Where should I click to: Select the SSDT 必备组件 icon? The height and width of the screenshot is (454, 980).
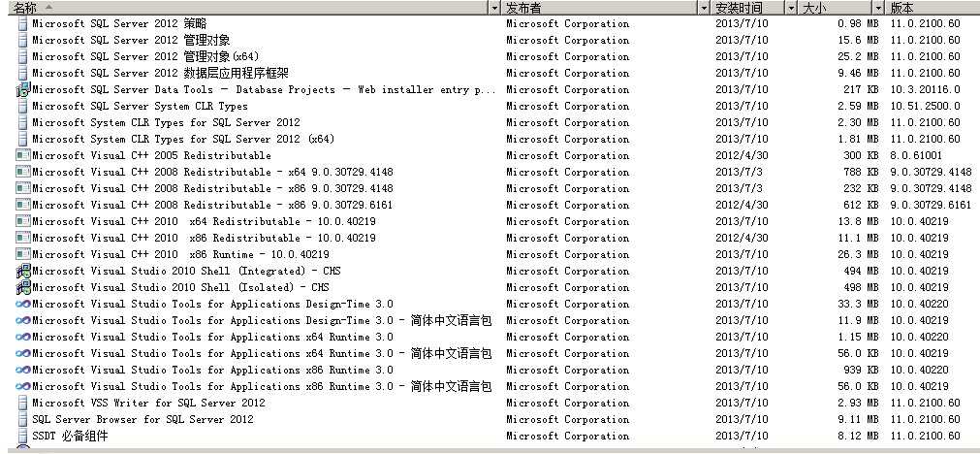pyautogui.click(x=23, y=437)
